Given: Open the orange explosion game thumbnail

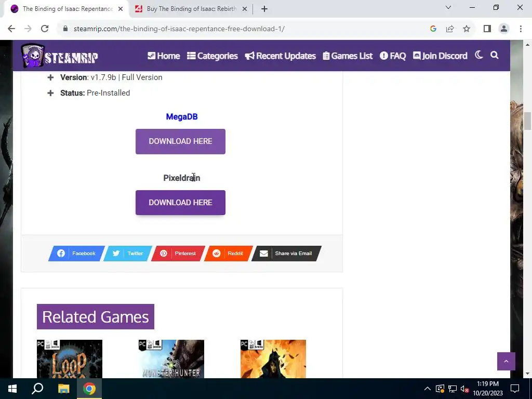Looking at the screenshot, I should 273,358.
